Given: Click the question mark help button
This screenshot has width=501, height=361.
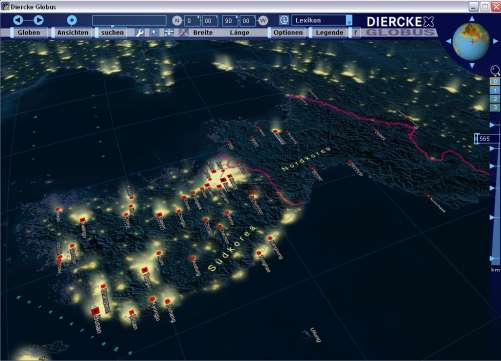Looking at the screenshot, I should 356,33.
